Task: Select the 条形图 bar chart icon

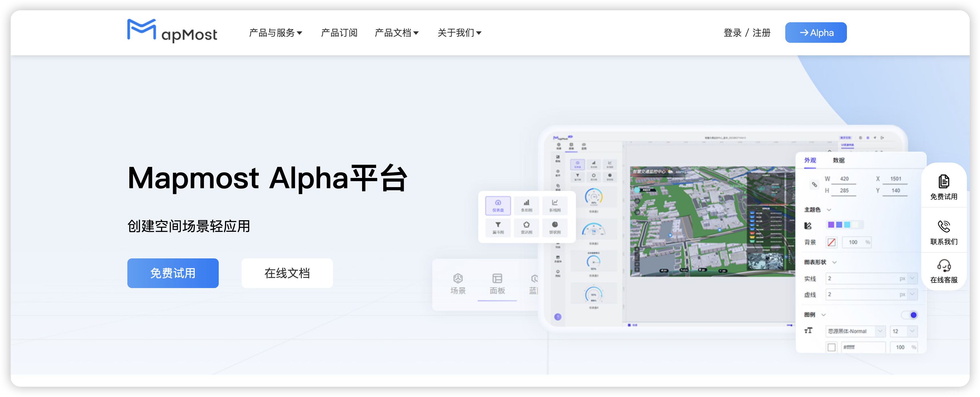Action: click(526, 206)
